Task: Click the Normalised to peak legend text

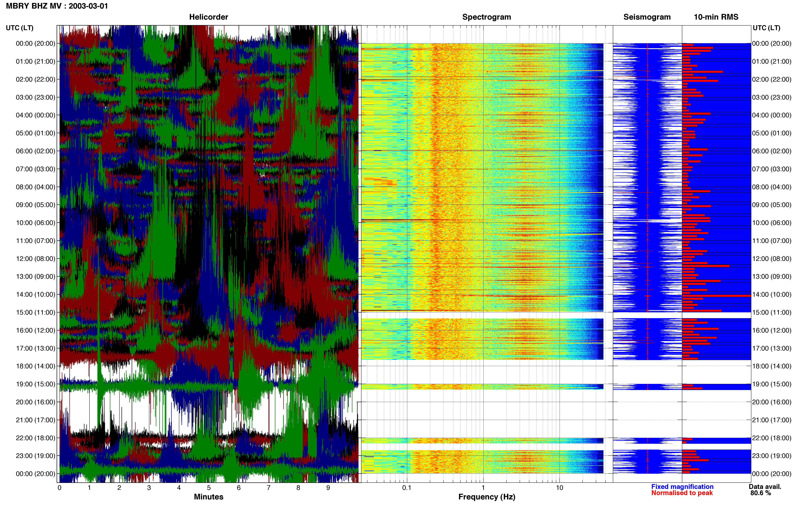Action: coord(682,493)
